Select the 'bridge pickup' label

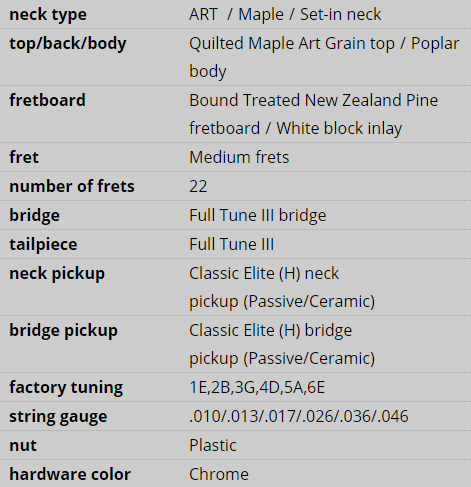pos(63,331)
